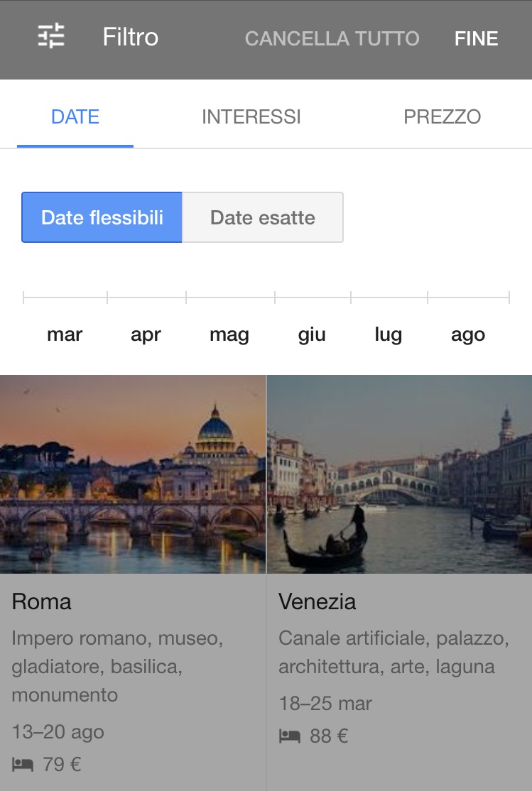Confirm filters with FINE
Screen dimensions: 532x791
pyautogui.click(x=476, y=38)
